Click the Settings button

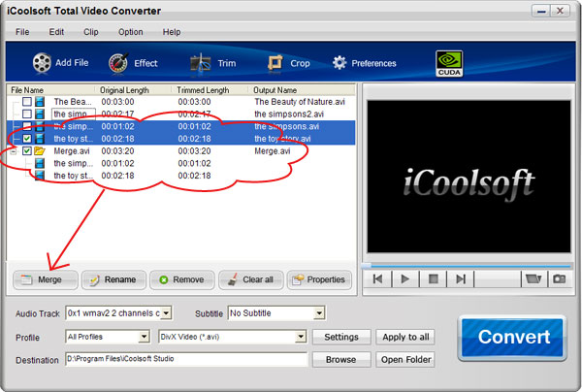click(x=341, y=337)
